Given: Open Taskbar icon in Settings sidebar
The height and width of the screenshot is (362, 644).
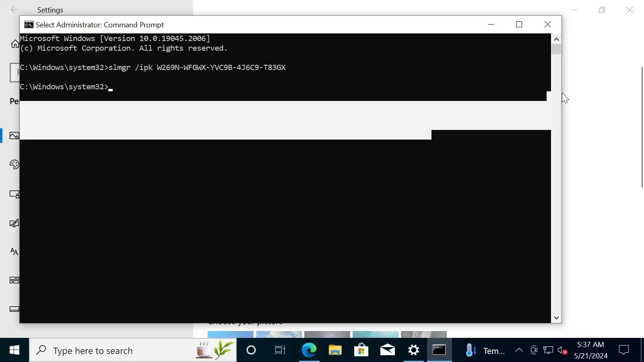Looking at the screenshot, I should [14, 309].
